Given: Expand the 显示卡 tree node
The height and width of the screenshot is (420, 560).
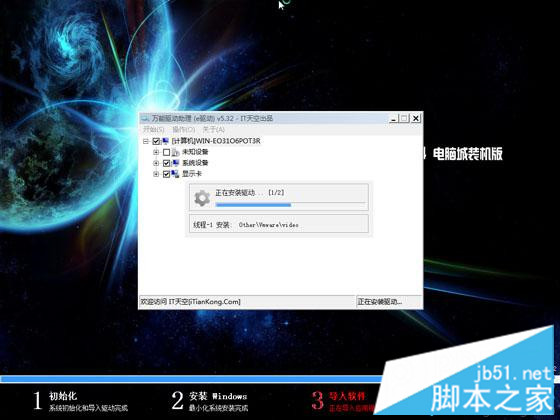Looking at the screenshot, I should 156,174.
